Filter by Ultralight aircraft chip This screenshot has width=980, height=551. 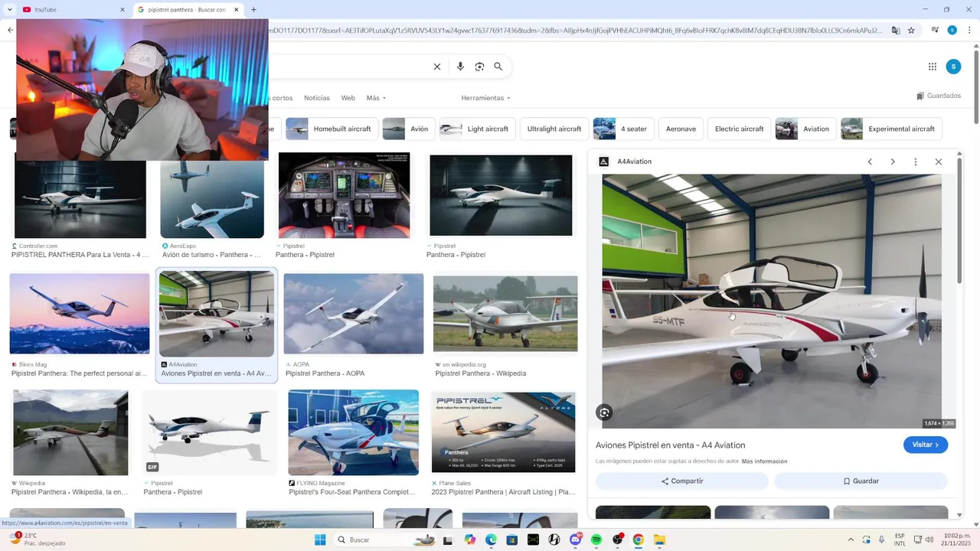554,129
